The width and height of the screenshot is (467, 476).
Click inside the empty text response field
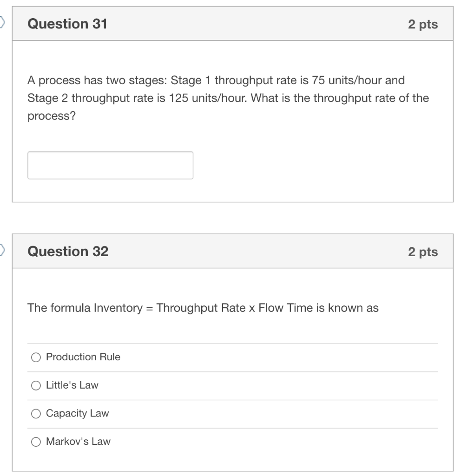[x=111, y=165]
